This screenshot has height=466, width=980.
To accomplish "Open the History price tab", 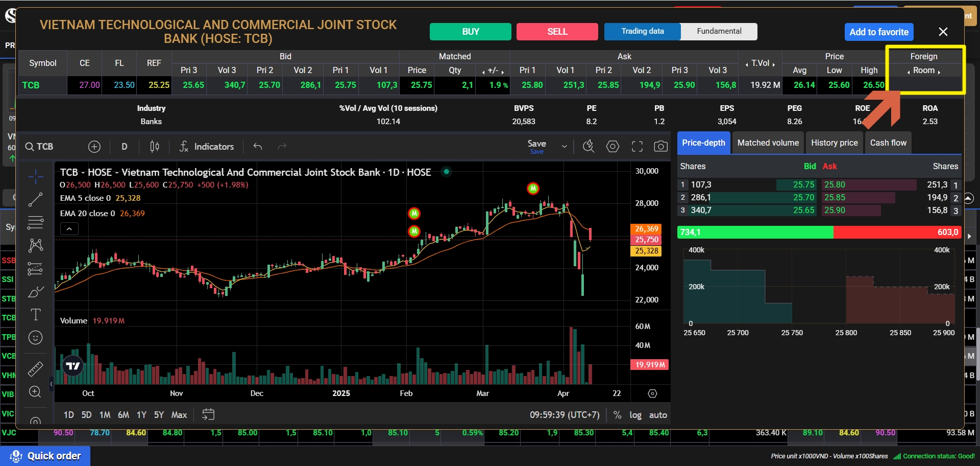I will pos(835,143).
